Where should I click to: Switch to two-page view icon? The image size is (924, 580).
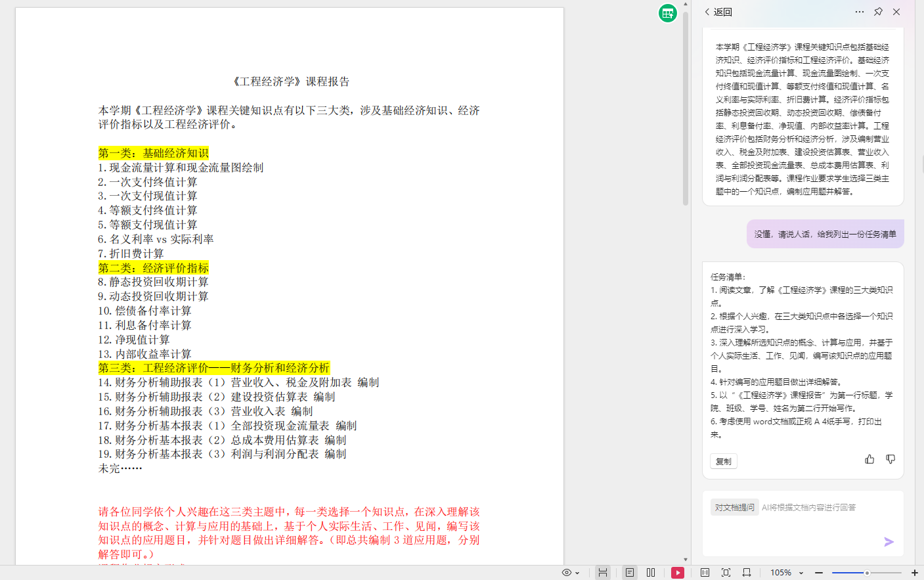(x=651, y=573)
